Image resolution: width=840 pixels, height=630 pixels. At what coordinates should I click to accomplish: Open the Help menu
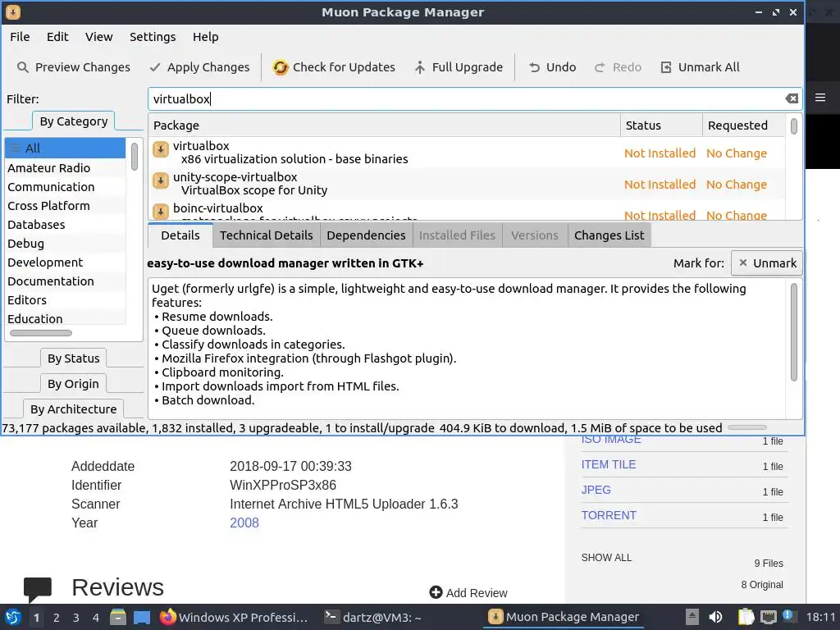[x=206, y=36]
